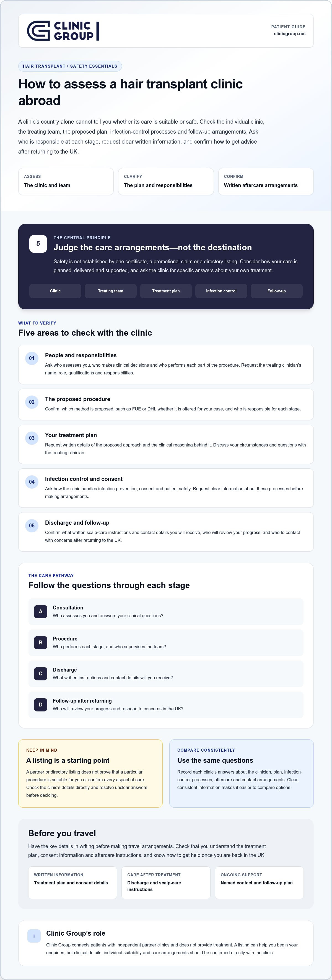
Task: Click the A Consultation stage icon
Action: (x=41, y=611)
